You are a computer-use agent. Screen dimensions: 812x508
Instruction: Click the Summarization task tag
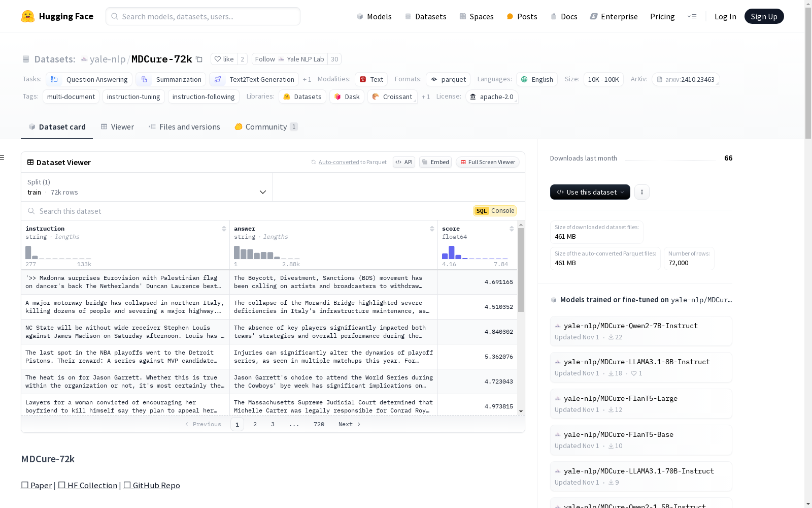coord(171,79)
